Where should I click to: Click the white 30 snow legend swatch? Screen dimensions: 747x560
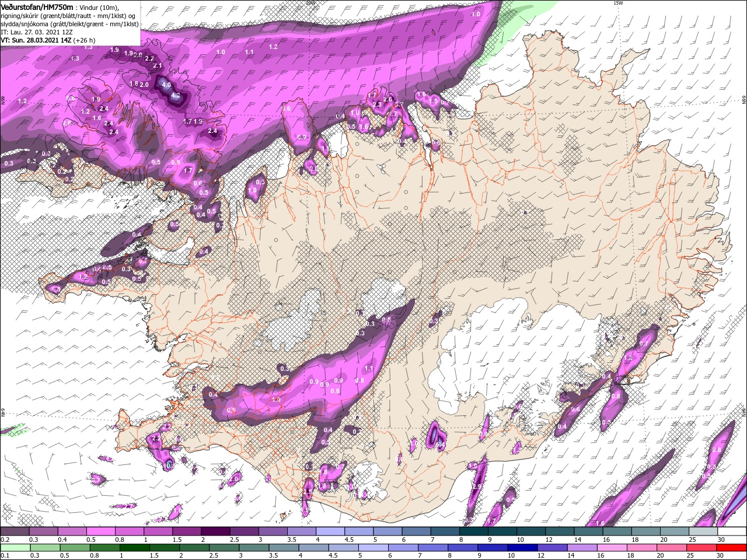(732, 531)
